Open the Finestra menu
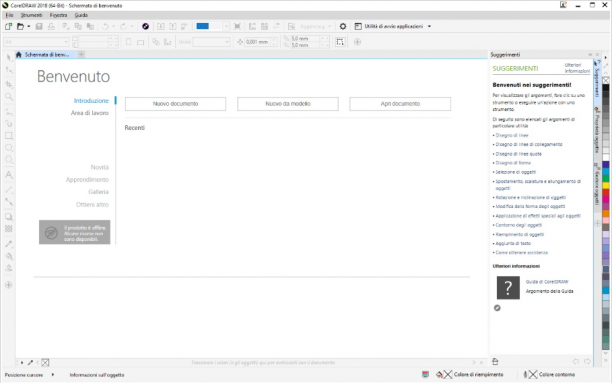The width and height of the screenshot is (612, 383). click(59, 15)
